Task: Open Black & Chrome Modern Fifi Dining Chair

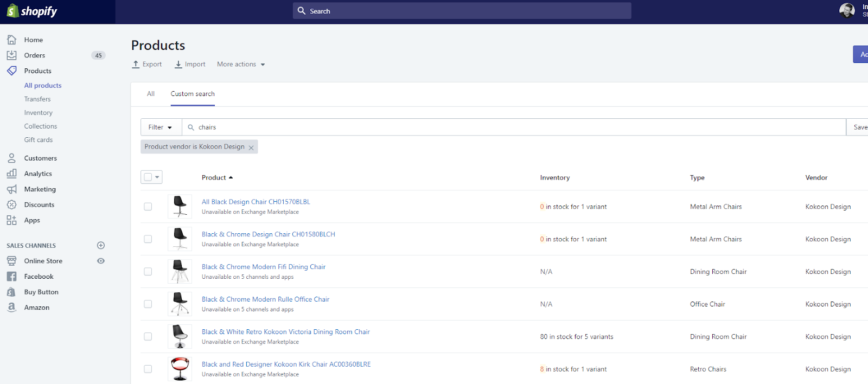Action: (264, 267)
